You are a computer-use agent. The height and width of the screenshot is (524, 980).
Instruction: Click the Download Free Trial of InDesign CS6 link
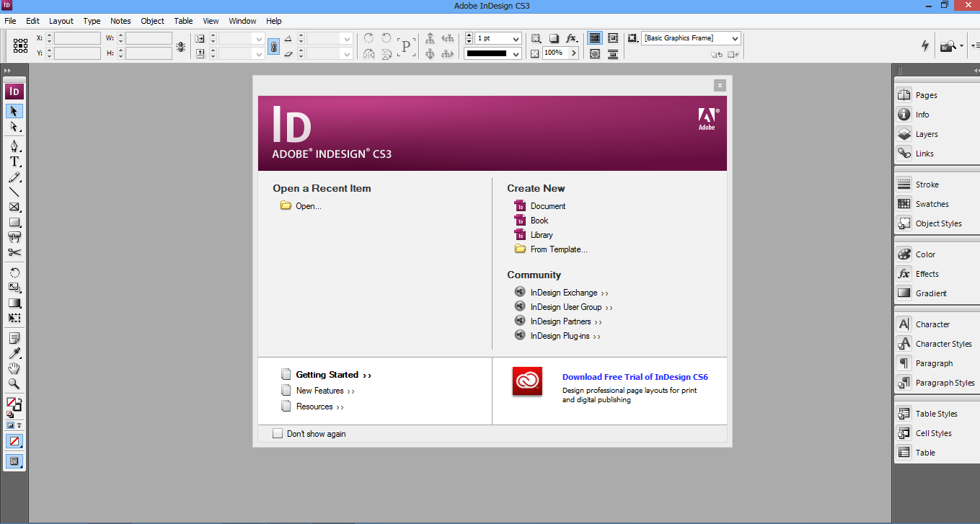pyautogui.click(x=635, y=376)
